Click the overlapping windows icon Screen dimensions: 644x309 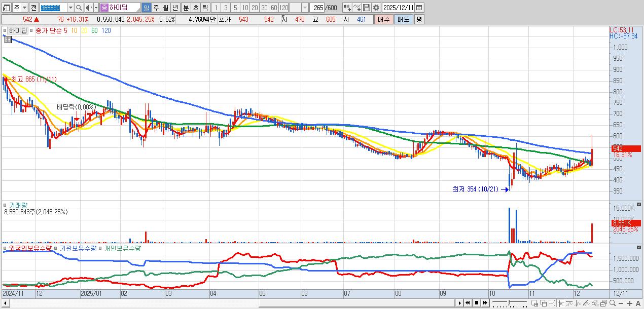(x=543, y=303)
